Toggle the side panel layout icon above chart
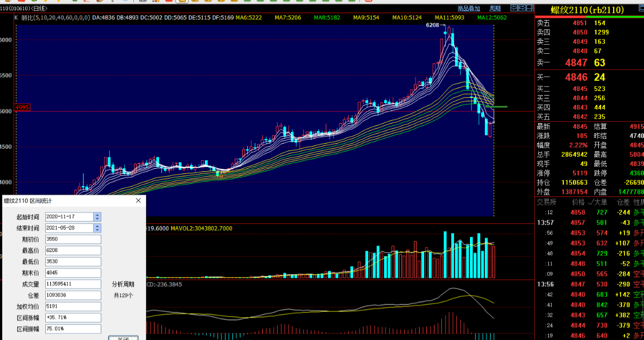Viewport: 644px width, 340px height. tap(530, 8)
